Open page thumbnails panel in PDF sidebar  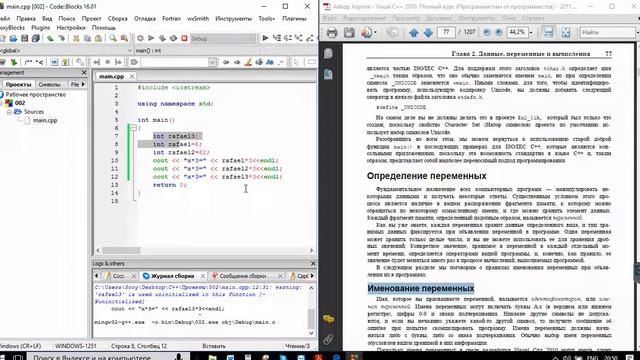(x=328, y=53)
